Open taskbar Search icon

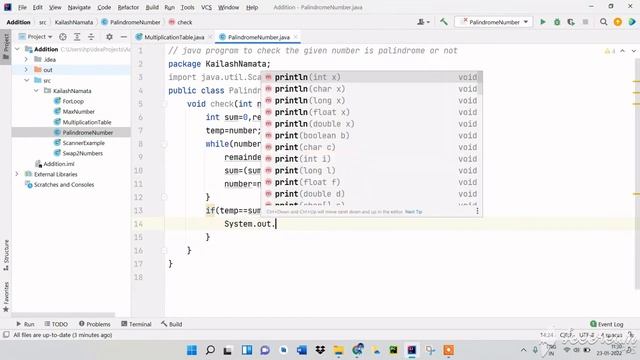pyautogui.click(x=210, y=350)
